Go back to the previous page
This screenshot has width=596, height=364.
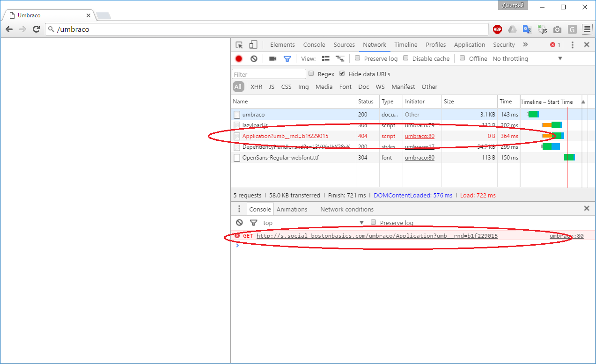[x=9, y=29]
